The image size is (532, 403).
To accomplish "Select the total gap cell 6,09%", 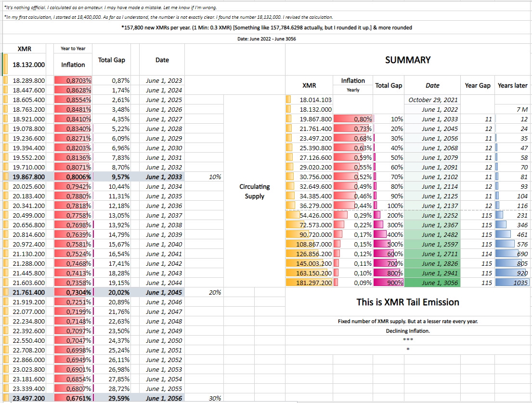I will 112,138.
